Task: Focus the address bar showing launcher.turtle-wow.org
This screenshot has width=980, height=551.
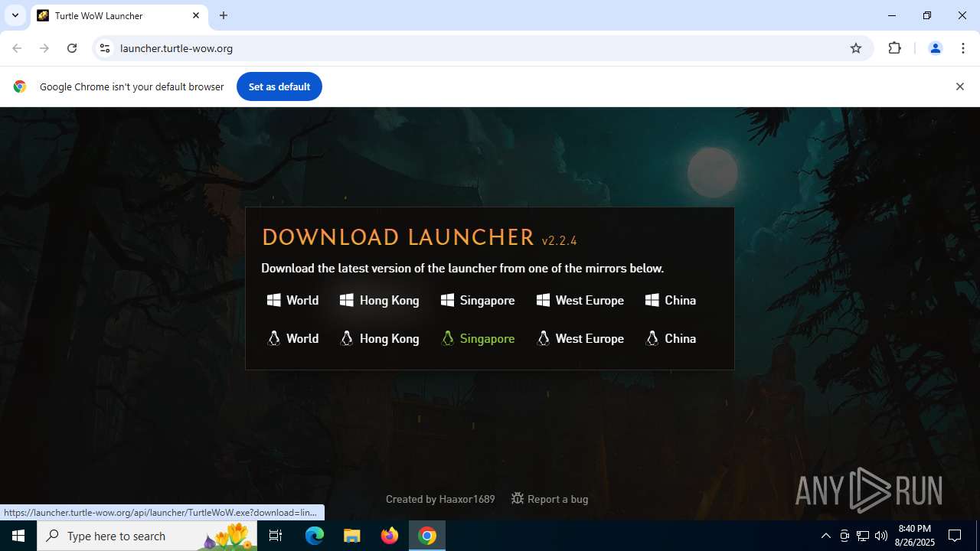Action: coord(481,48)
